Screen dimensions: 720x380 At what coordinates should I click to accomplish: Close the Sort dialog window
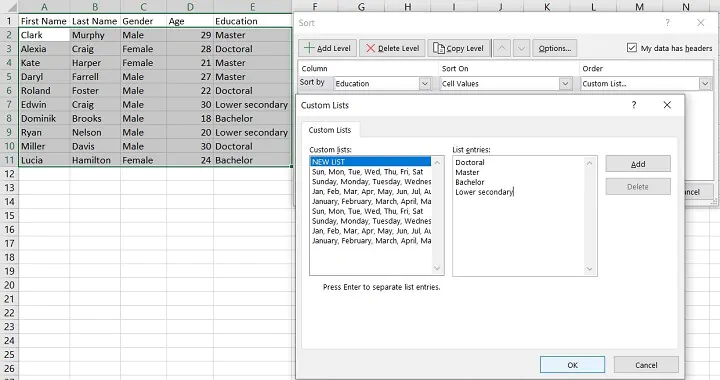[701, 22]
